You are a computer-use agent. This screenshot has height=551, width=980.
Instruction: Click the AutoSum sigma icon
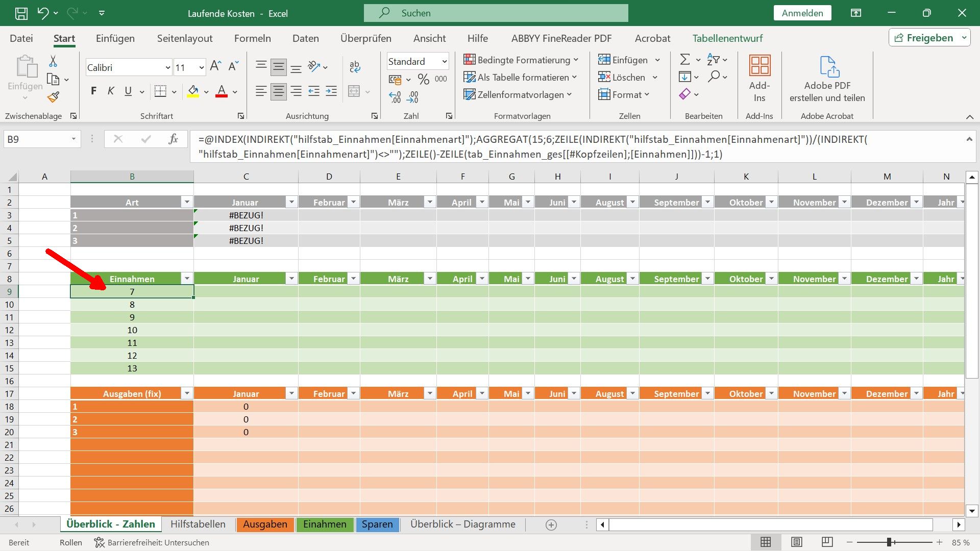(x=685, y=60)
